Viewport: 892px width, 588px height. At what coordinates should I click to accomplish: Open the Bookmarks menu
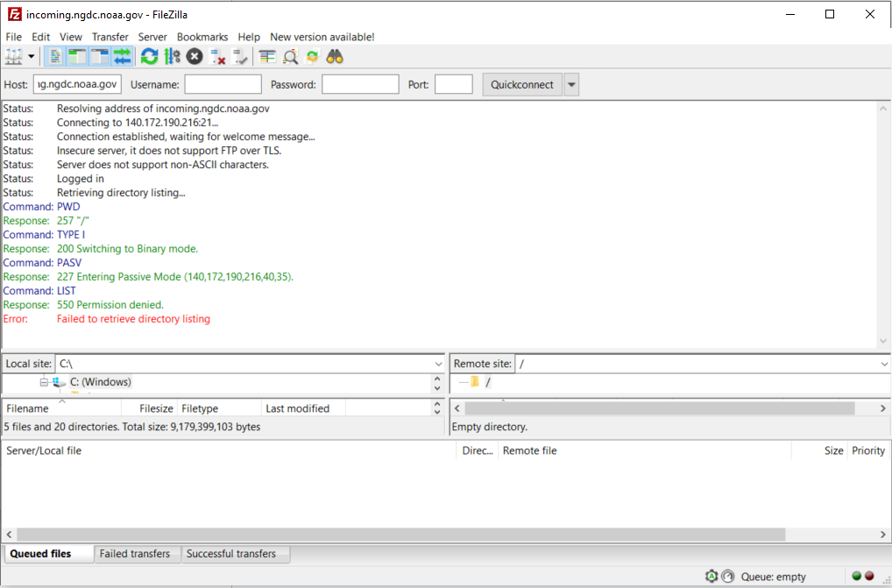click(x=202, y=37)
